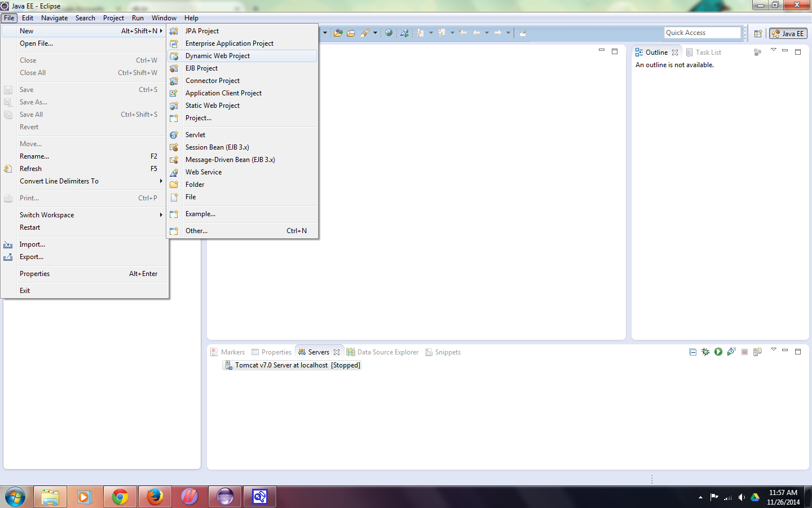Open the Previous Annotation dropdown arrow
The height and width of the screenshot is (508, 812).
tap(452, 33)
